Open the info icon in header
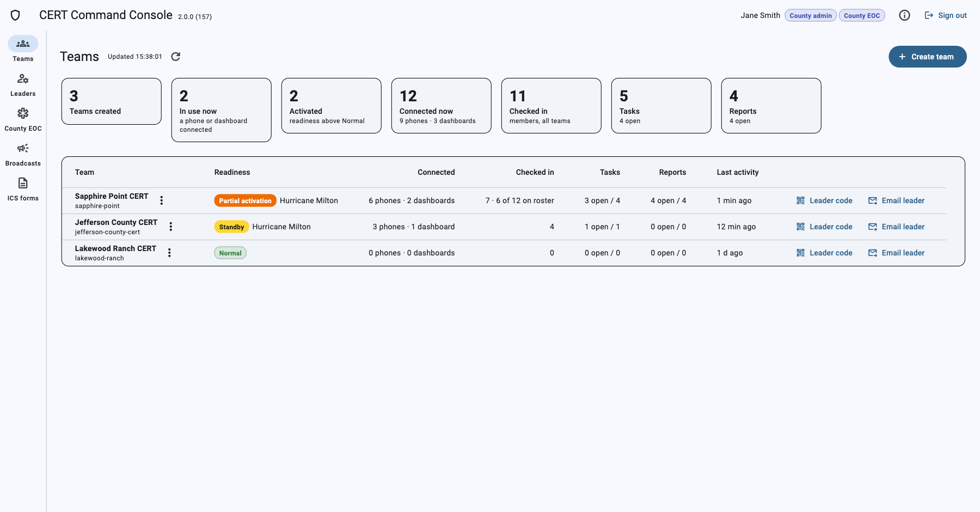 point(904,15)
